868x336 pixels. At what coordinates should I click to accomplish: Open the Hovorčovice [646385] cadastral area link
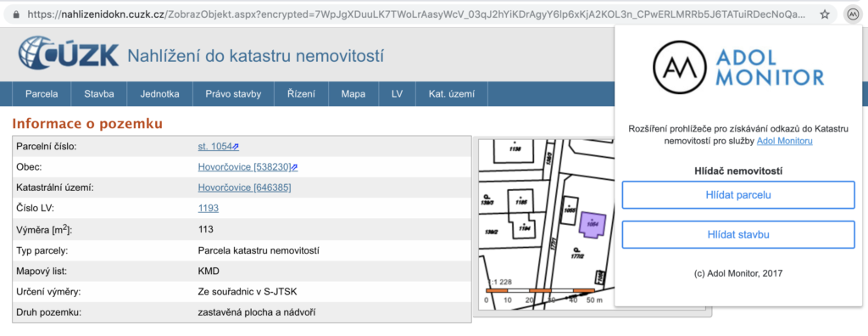coord(244,188)
